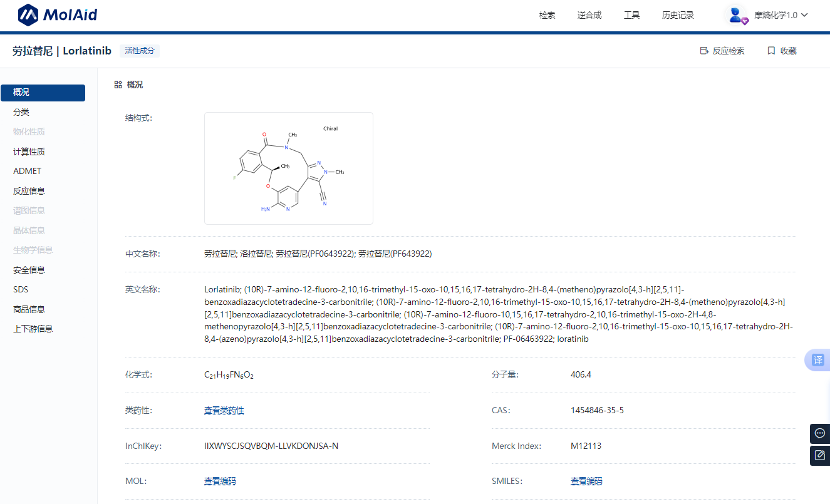The image size is (830, 504).
Task: Go to 安全信息 sidebar section
Action: coord(29,270)
